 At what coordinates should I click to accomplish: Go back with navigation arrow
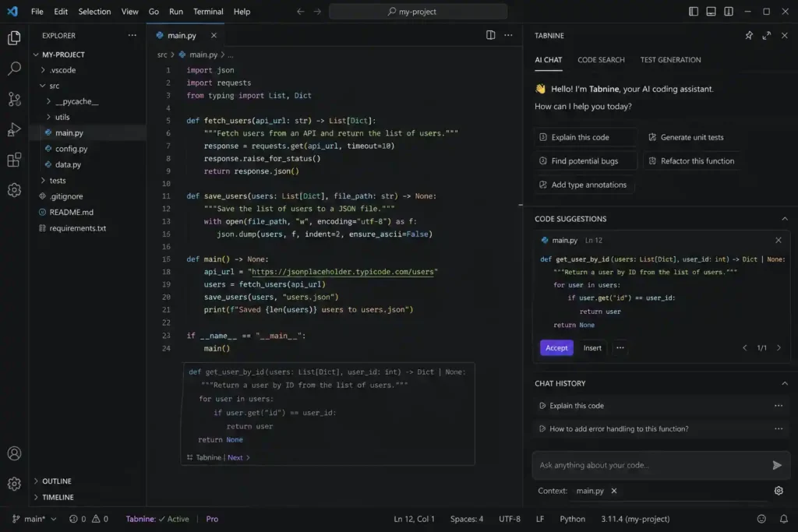(x=300, y=11)
